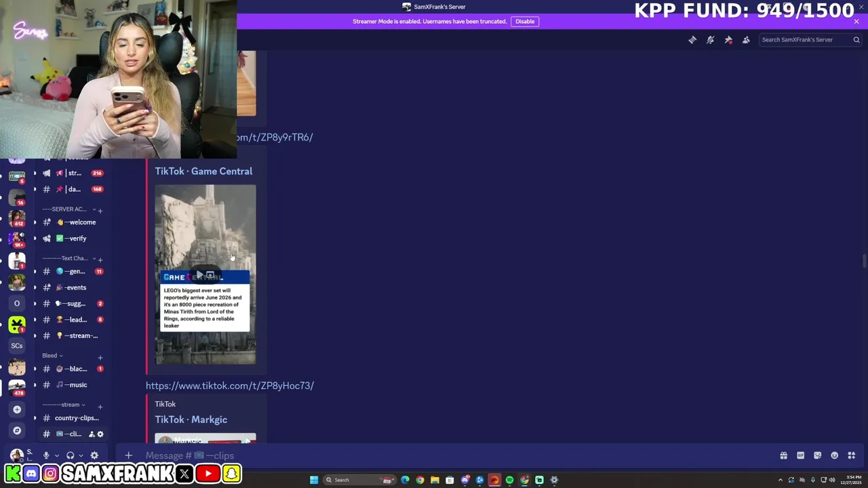This screenshot has height=488, width=868.
Task: Click the chat scrollbar thumb
Action: click(864, 261)
